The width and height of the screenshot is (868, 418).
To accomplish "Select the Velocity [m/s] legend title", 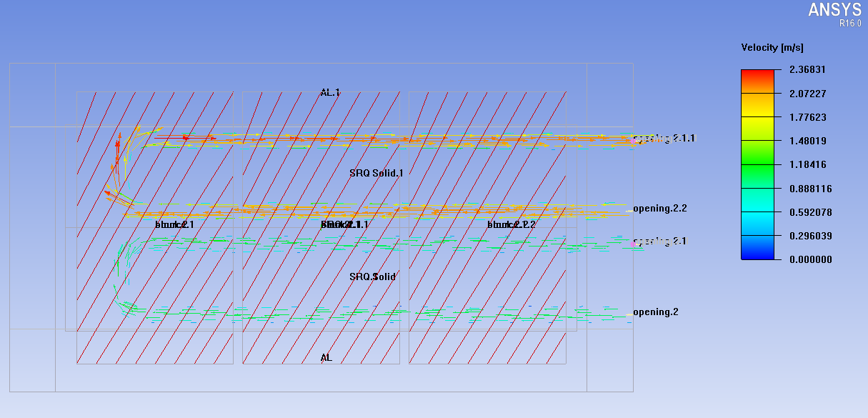I will point(772,48).
